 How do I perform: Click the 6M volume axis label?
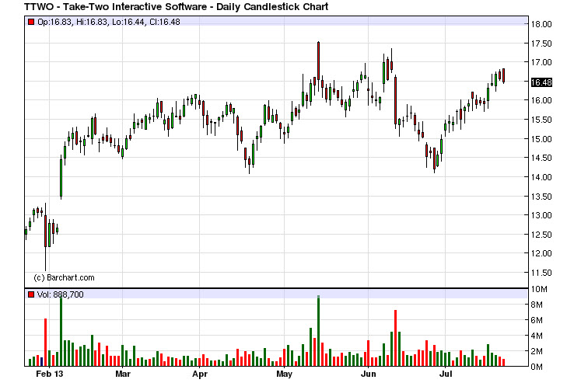[x=537, y=321]
